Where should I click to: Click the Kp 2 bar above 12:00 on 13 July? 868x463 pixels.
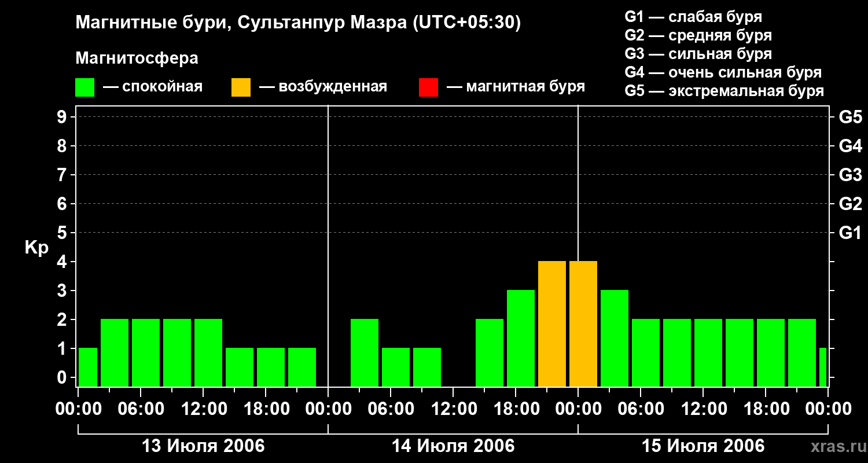click(208, 353)
